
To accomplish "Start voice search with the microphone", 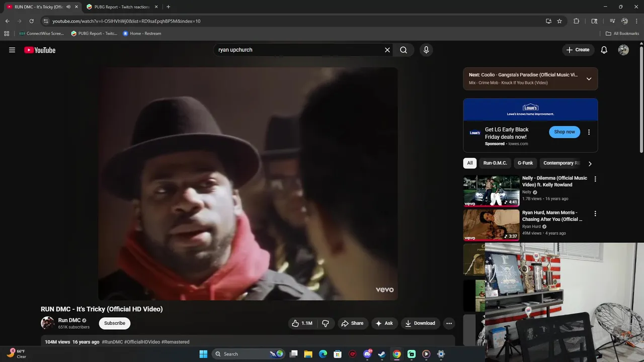I will (x=426, y=50).
